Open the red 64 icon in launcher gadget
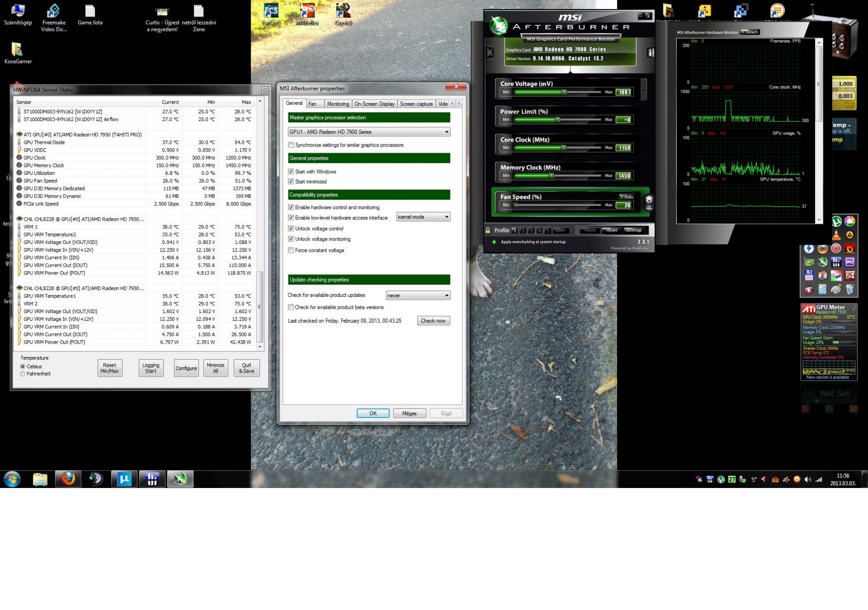The height and width of the screenshot is (610, 868). click(850, 275)
